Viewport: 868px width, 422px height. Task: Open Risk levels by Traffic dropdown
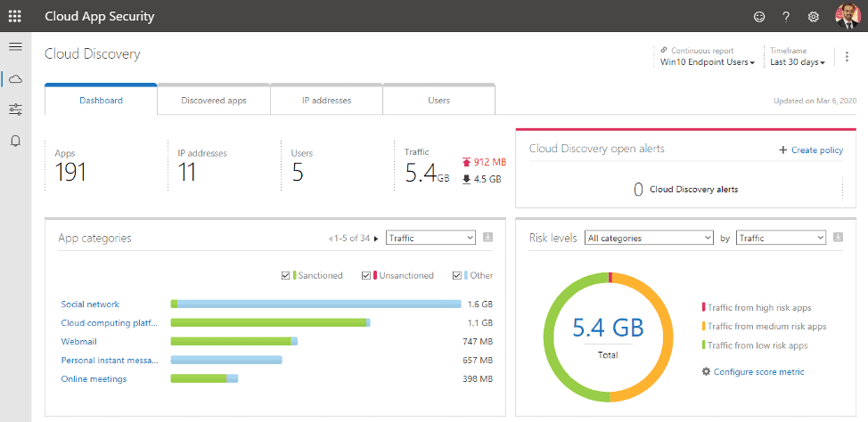[x=781, y=238]
